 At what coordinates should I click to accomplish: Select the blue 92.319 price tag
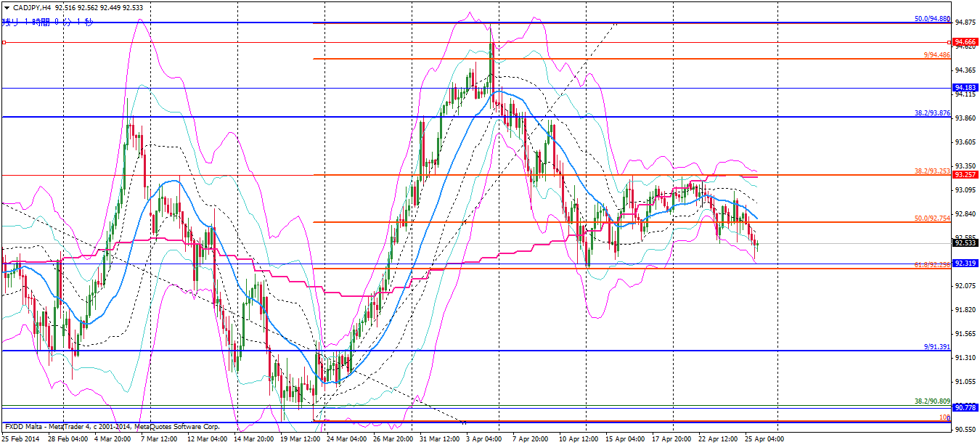(965, 264)
